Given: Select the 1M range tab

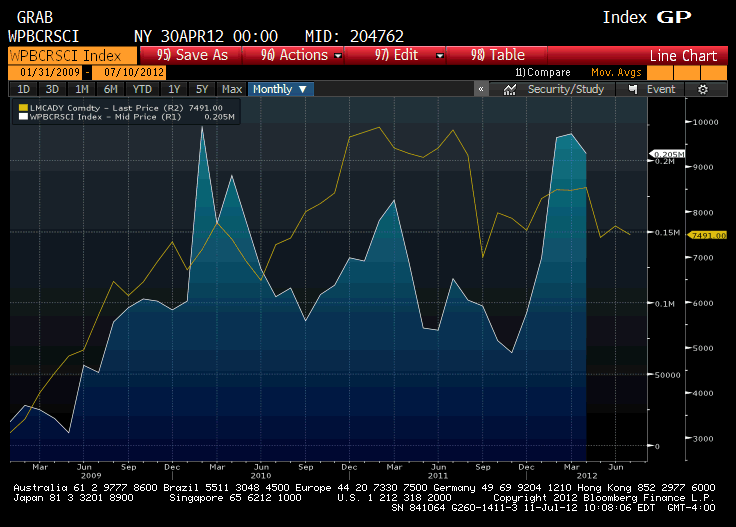Looking at the screenshot, I should point(82,89).
